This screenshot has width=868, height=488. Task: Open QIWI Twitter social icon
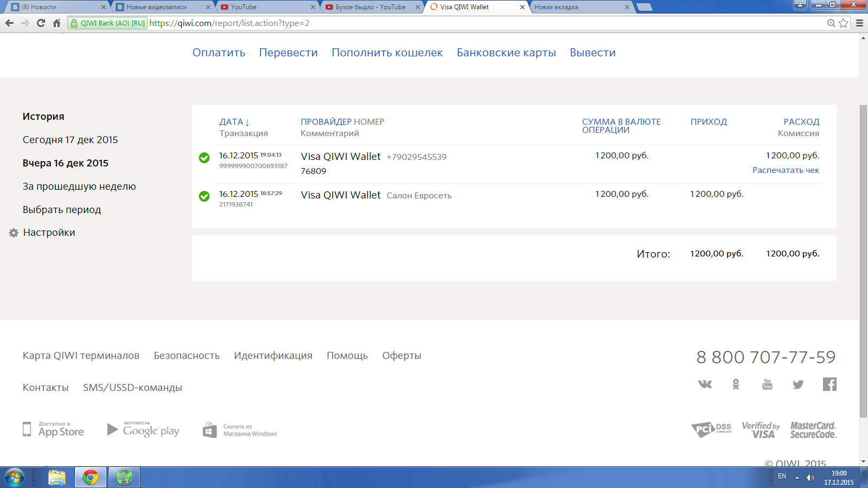798,384
